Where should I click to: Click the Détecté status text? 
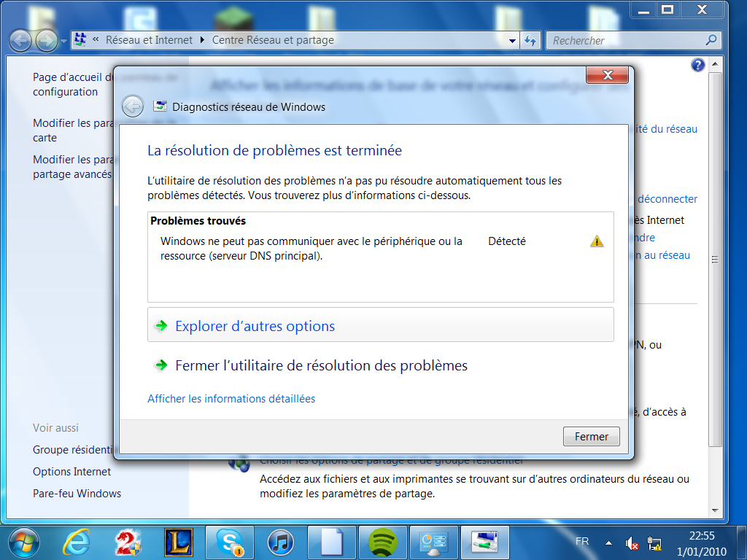pos(507,241)
